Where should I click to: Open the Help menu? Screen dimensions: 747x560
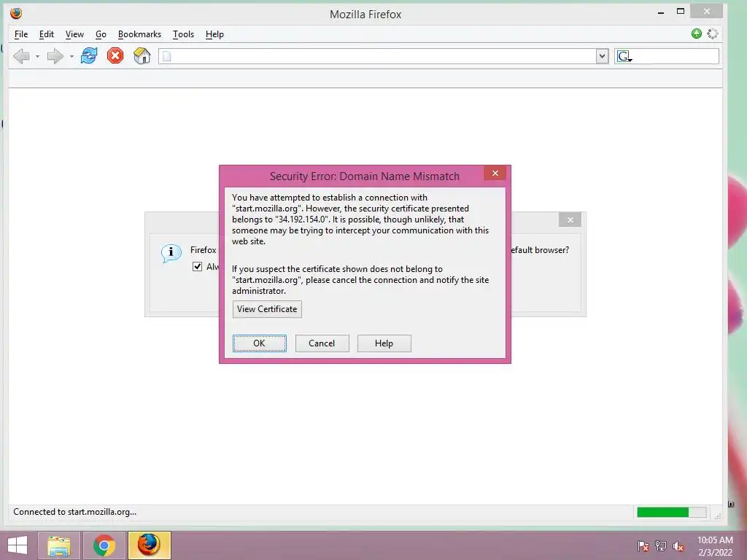pos(214,34)
